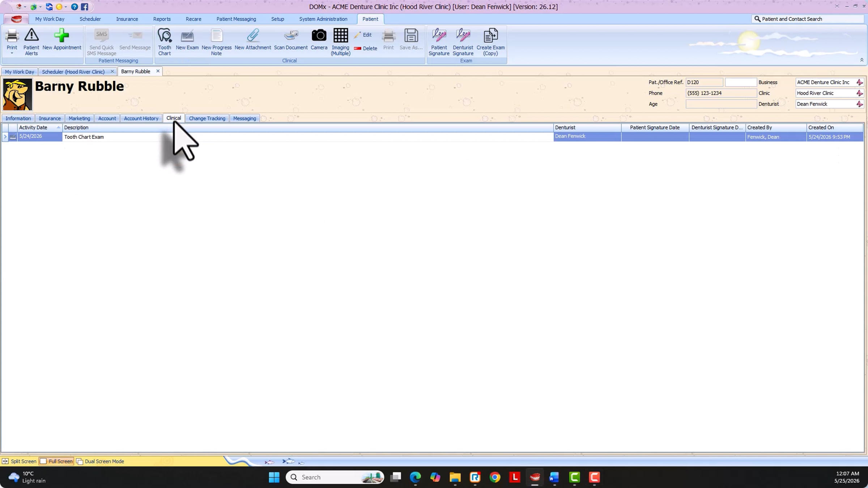Capture Denturist Signature
Image resolution: width=868 pixels, height=488 pixels.
[x=463, y=42]
